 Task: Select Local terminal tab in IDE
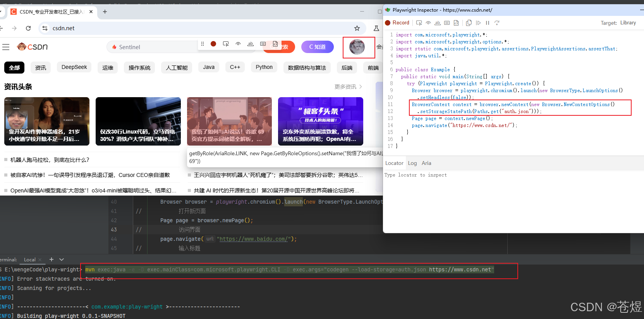pos(30,260)
